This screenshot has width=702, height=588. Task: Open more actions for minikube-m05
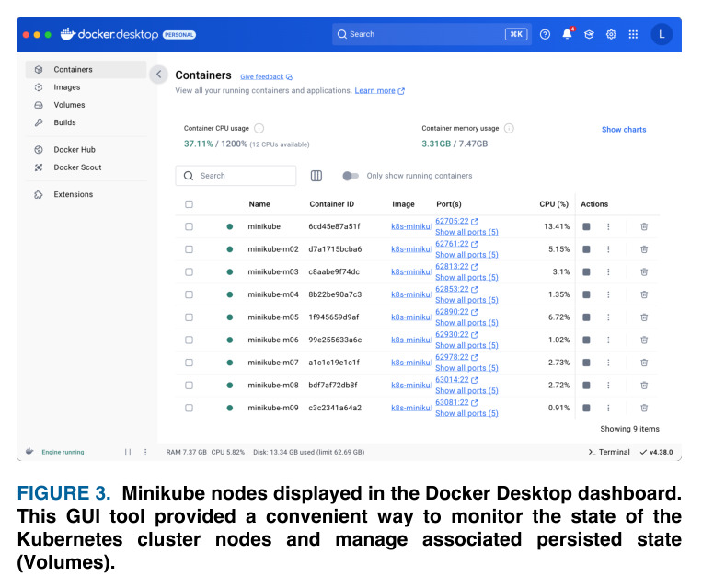608,317
